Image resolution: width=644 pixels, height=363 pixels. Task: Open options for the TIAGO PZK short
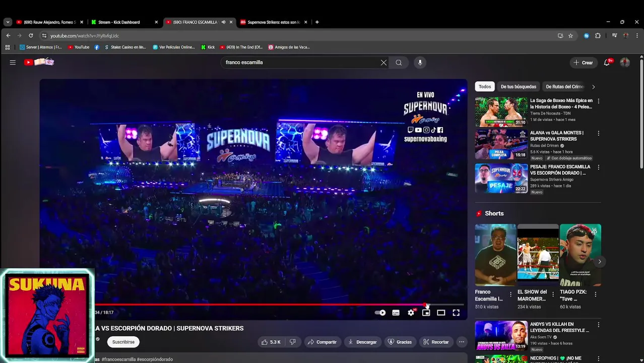[595, 294]
